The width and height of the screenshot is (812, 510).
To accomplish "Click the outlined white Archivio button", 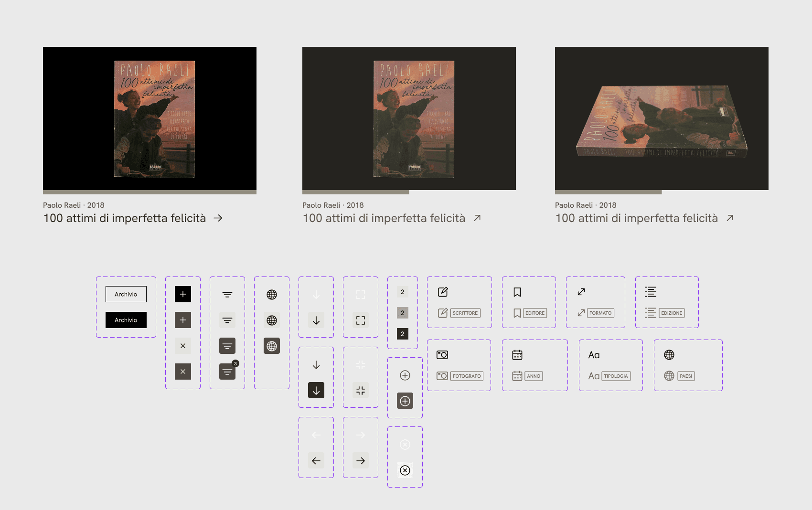I will tap(126, 294).
